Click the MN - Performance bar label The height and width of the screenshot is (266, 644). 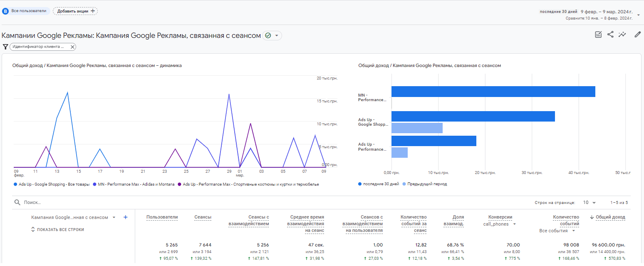point(372,97)
